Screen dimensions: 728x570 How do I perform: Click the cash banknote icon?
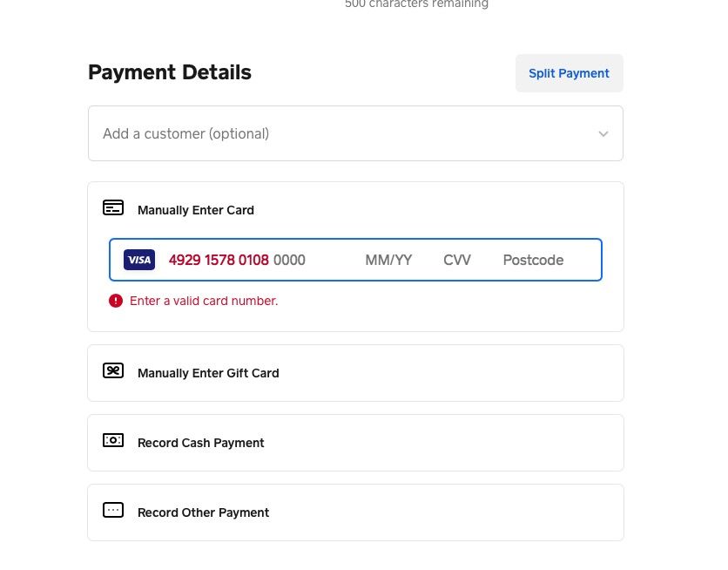[x=113, y=441]
